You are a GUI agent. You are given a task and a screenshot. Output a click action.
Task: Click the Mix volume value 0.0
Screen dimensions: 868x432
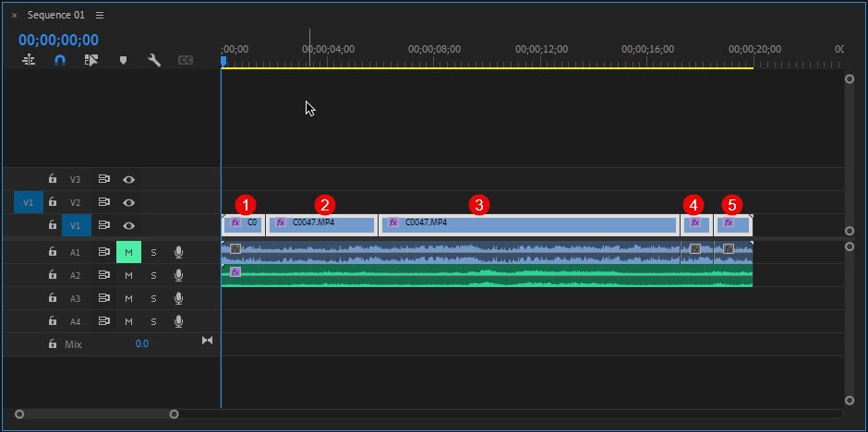pyautogui.click(x=141, y=343)
